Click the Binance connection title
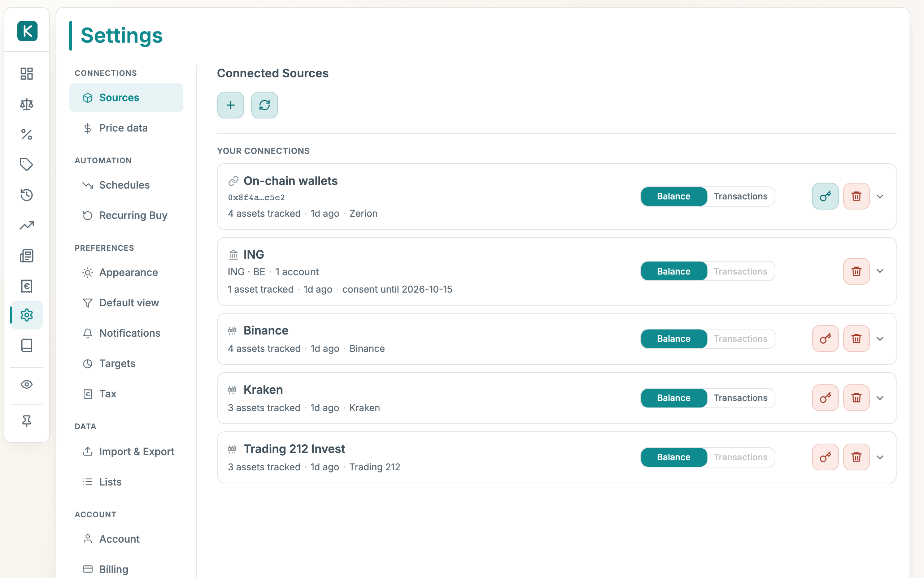The image size is (924, 578). tap(266, 330)
